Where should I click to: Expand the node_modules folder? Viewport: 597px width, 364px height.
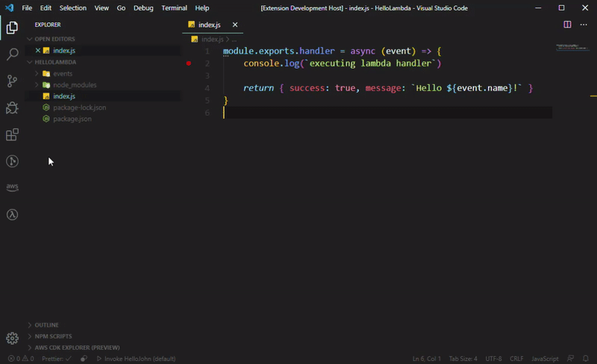point(37,85)
